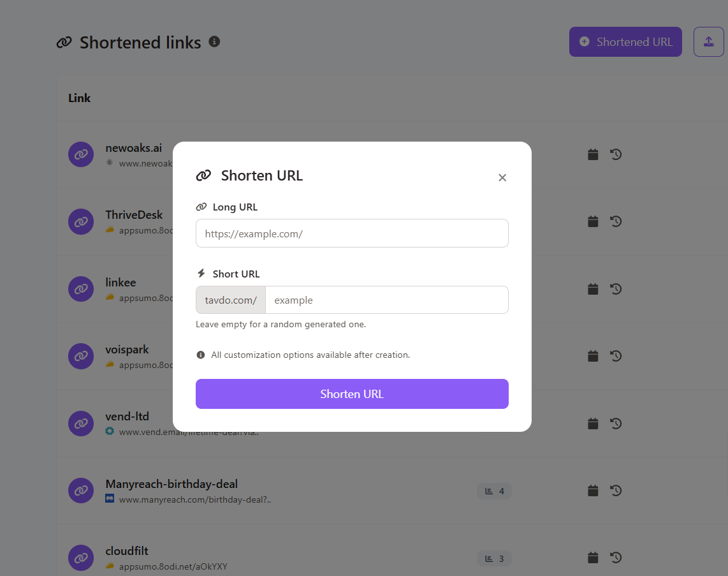Click the tavdo.com/ domain prefix label

click(231, 300)
